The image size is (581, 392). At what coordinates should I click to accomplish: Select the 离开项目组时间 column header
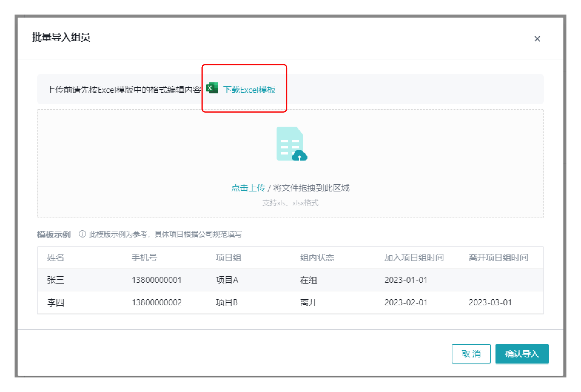(x=498, y=257)
